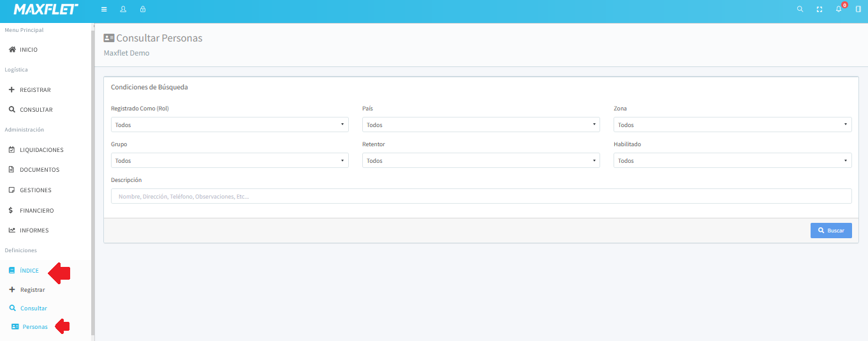
Task: Open the FINANCIERO menu item
Action: pos(36,211)
